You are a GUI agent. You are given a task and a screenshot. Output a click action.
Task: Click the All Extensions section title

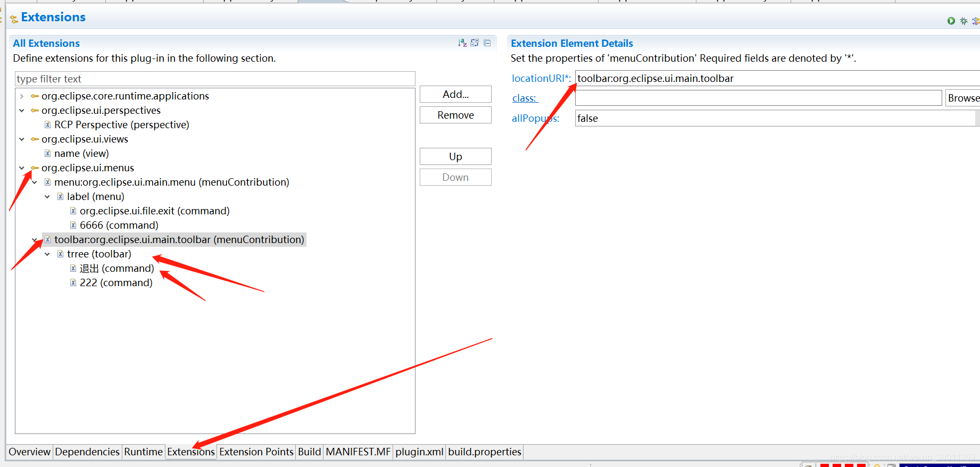[46, 43]
